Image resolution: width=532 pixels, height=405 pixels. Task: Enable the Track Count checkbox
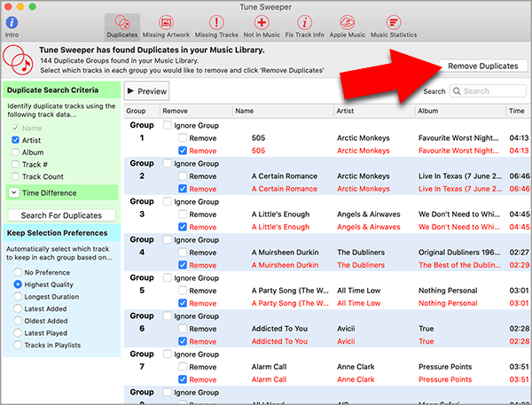click(x=15, y=176)
